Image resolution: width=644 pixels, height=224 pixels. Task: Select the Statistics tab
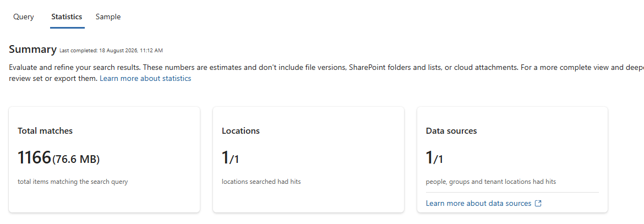tap(67, 17)
